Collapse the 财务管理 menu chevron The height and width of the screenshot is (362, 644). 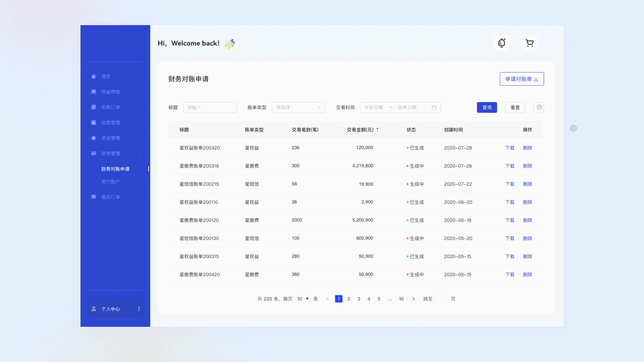(141, 154)
